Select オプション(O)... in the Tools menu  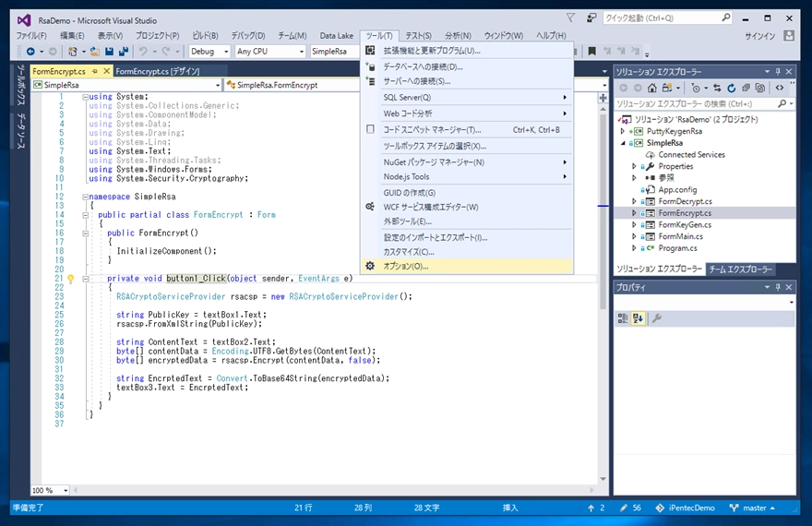(467, 266)
